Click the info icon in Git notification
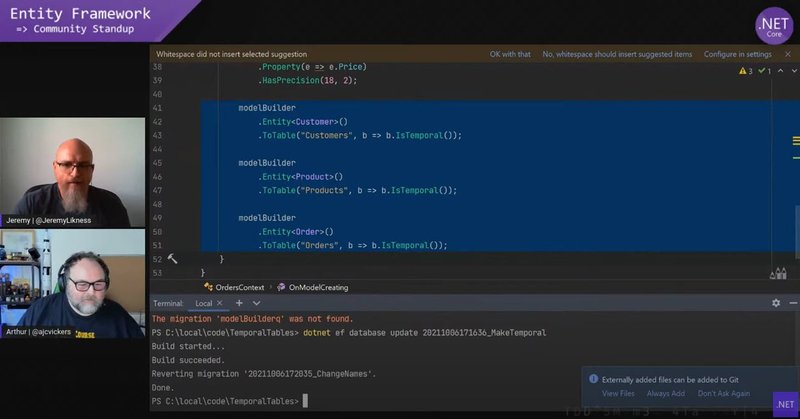 [x=593, y=379]
